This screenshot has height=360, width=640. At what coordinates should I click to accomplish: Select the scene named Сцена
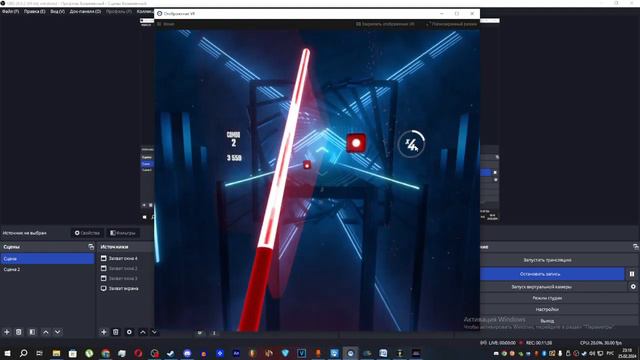point(47,259)
